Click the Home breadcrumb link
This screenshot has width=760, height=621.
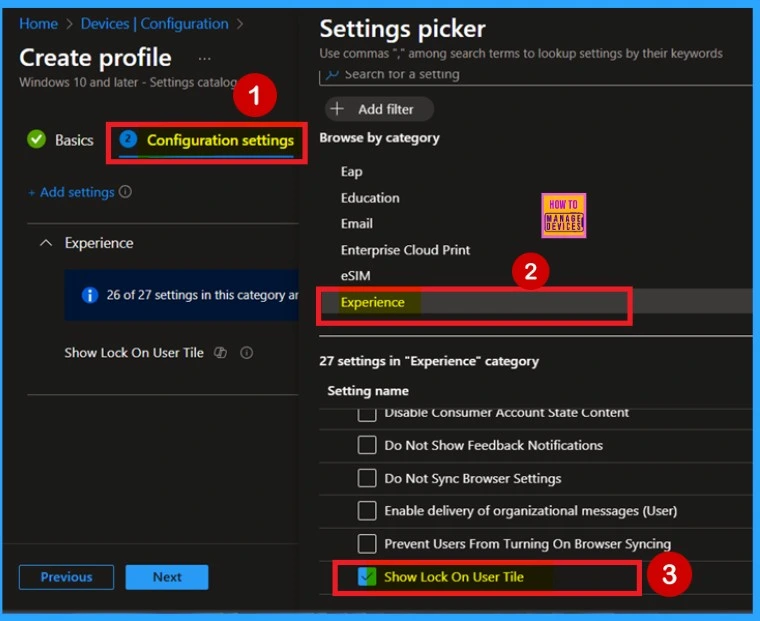[x=38, y=23]
